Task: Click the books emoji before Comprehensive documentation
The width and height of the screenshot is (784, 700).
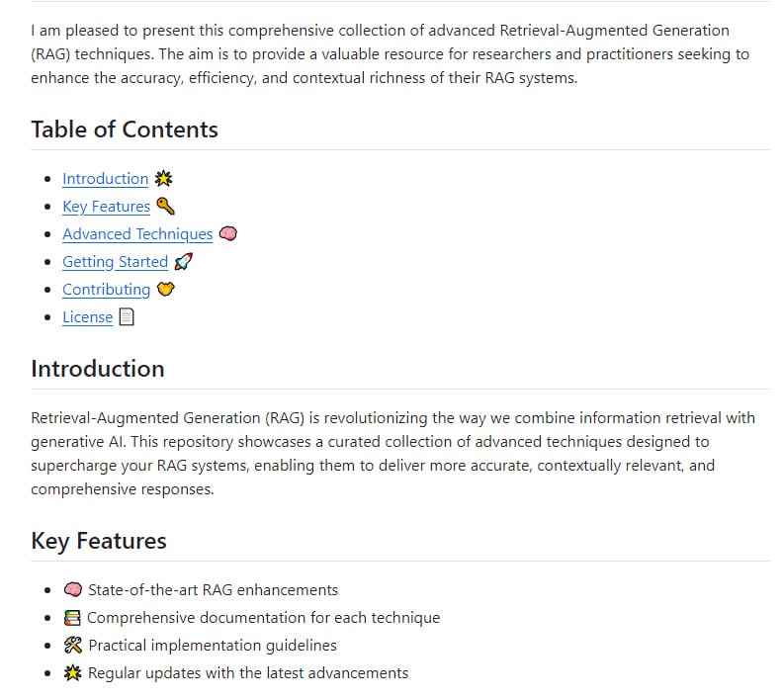Action: click(x=72, y=618)
